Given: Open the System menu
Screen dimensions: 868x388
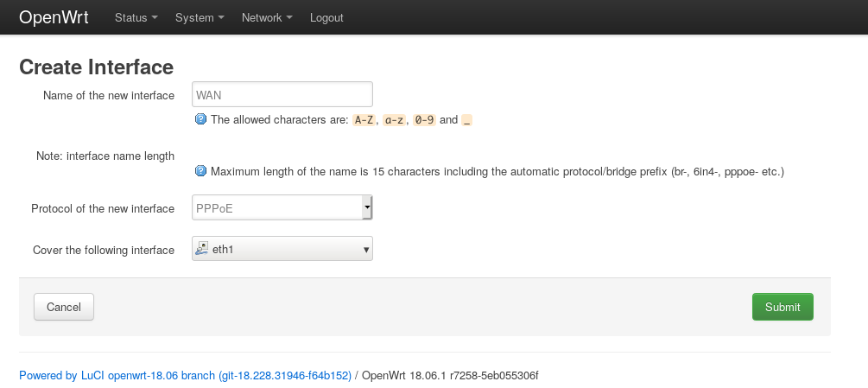Looking at the screenshot, I should click(200, 17).
